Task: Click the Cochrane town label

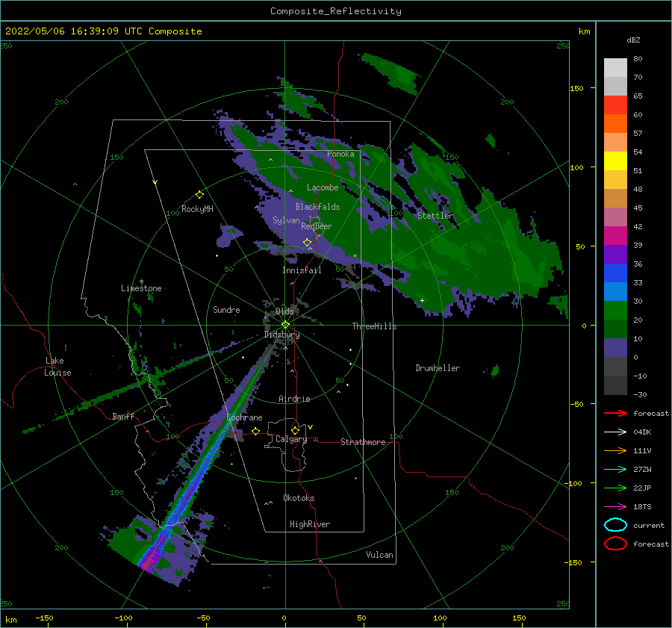Action: pos(244,417)
